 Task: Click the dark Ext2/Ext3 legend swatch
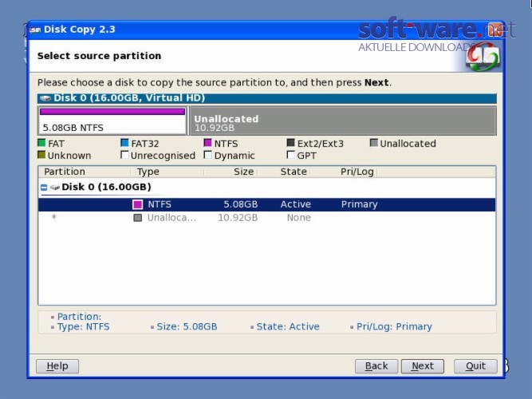tap(290, 143)
